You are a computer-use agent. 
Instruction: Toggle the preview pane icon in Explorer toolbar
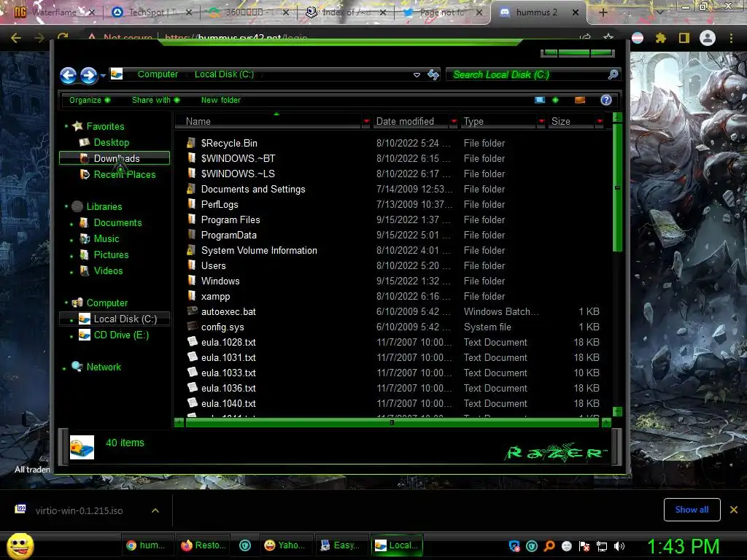580,100
